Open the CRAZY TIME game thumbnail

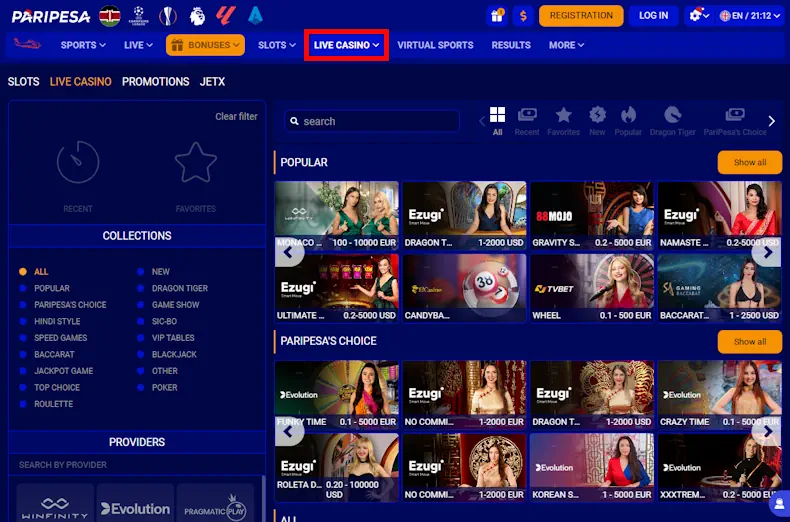pos(719,395)
